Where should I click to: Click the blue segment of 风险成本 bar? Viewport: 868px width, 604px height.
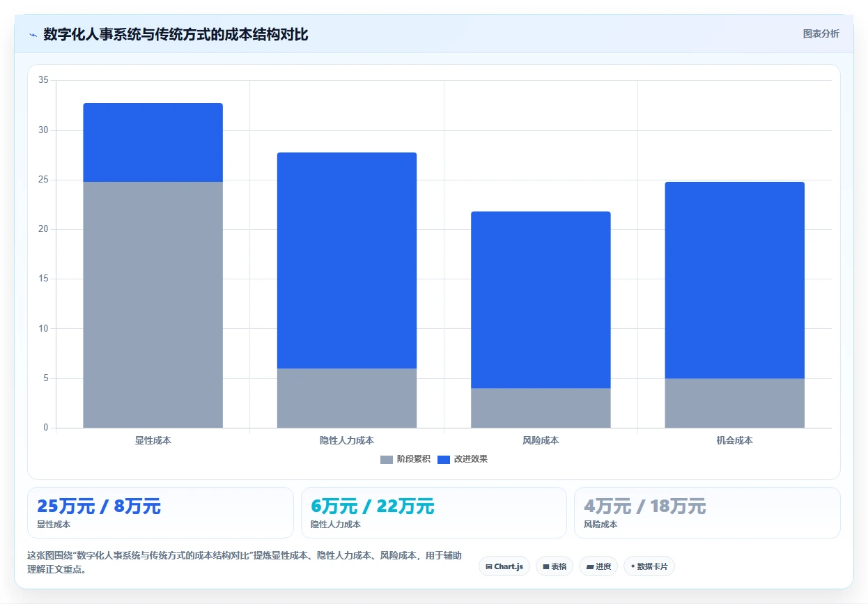coord(541,300)
